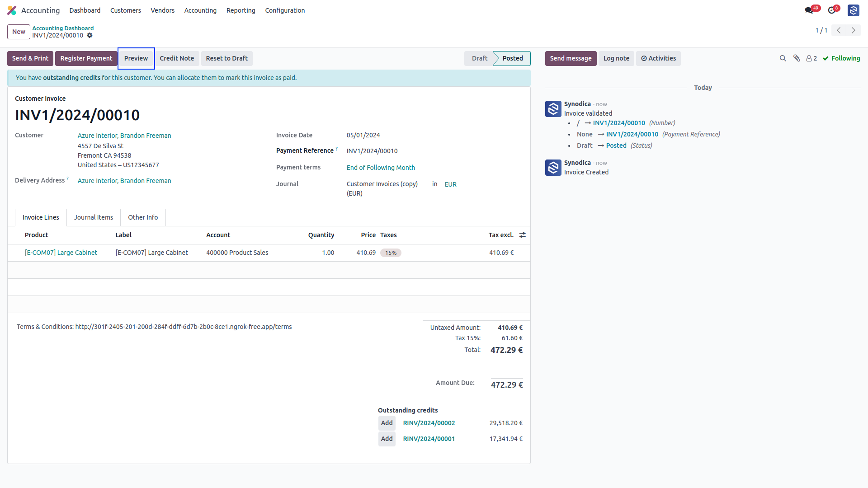This screenshot has width=868, height=488.
Task: Click the Tax excl. column header
Action: (501, 235)
